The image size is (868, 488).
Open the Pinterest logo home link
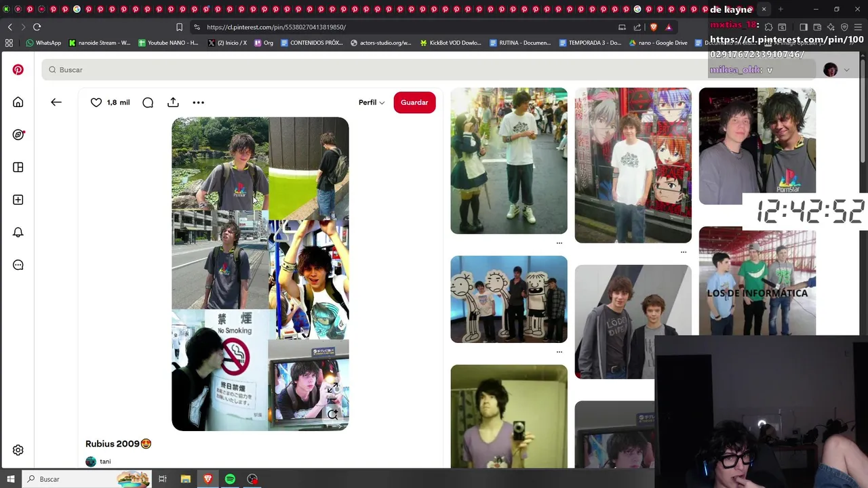tap(18, 70)
